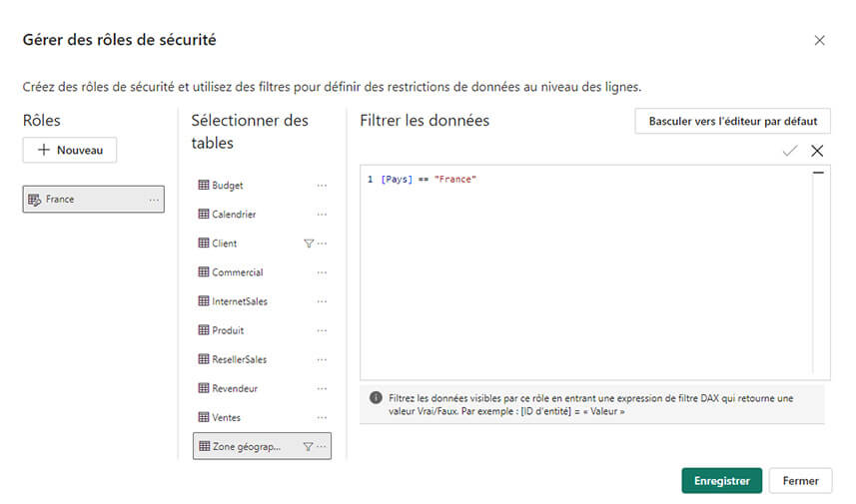Select the ResellerSales table
The image size is (856, 504).
coord(262,359)
